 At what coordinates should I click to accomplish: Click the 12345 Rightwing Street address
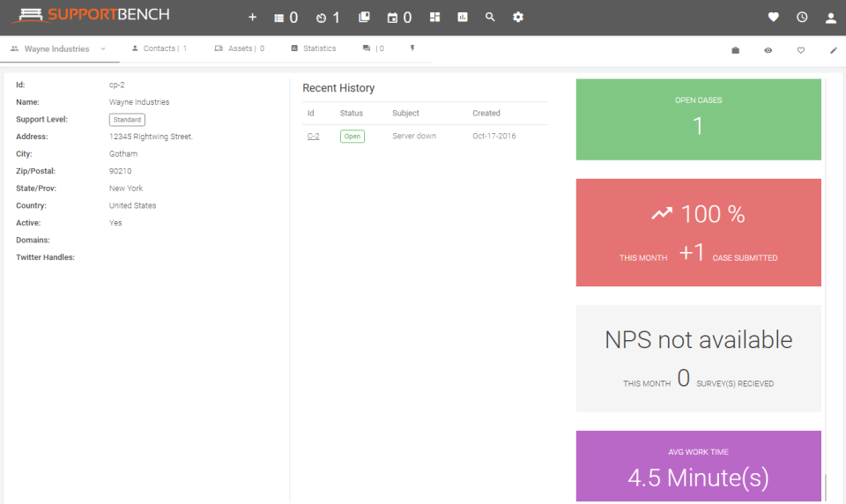151,137
